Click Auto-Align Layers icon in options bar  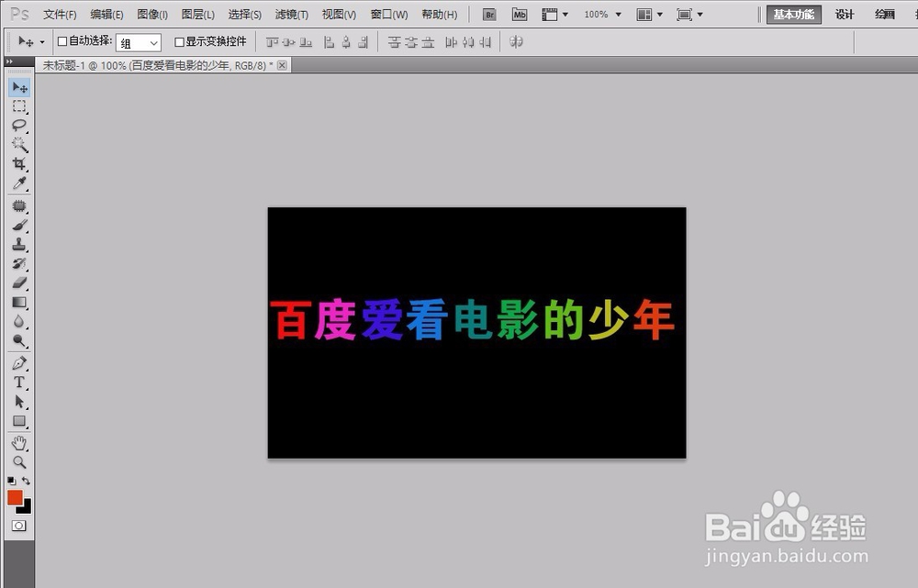click(x=516, y=42)
